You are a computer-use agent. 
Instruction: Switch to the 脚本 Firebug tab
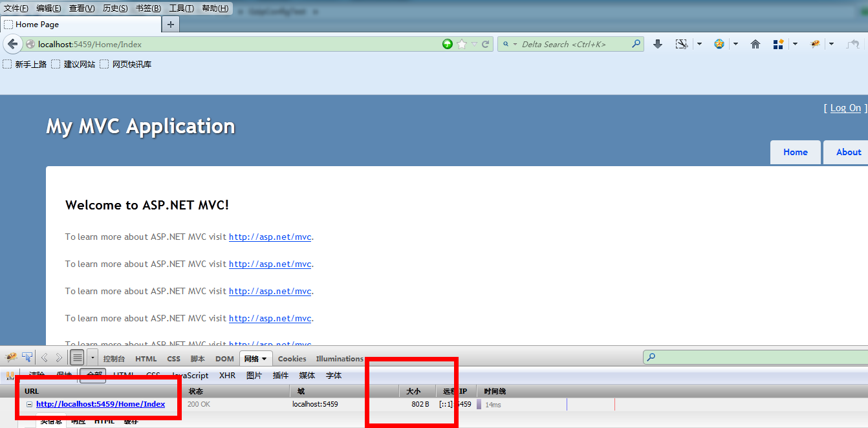point(198,359)
